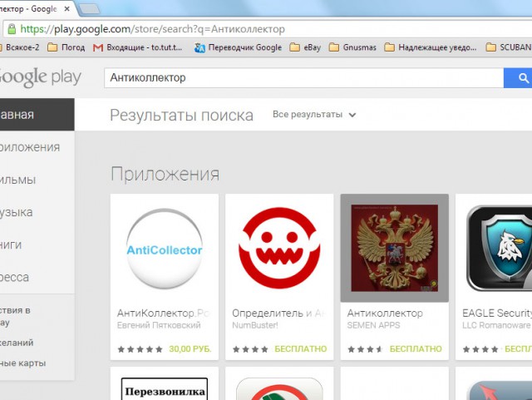Viewport: 532px width, 400px height.
Task: Open the Gnusmas bookmark folder
Action: 352,47
